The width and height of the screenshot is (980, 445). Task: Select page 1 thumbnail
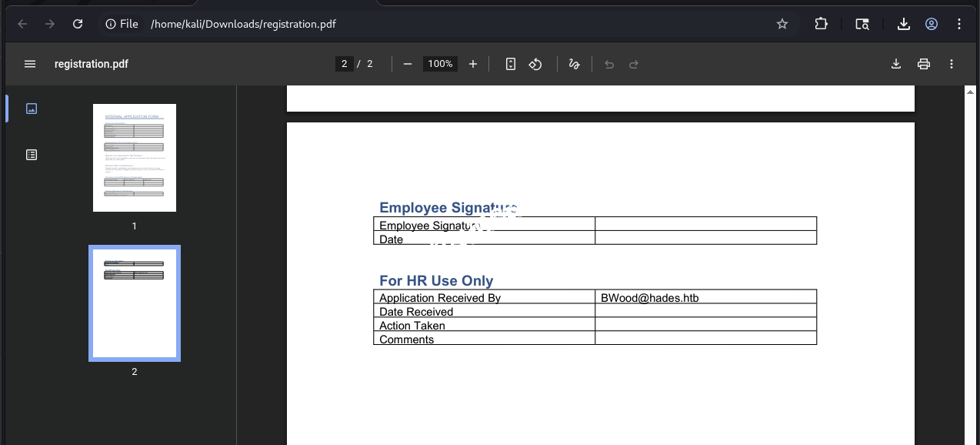(x=134, y=157)
